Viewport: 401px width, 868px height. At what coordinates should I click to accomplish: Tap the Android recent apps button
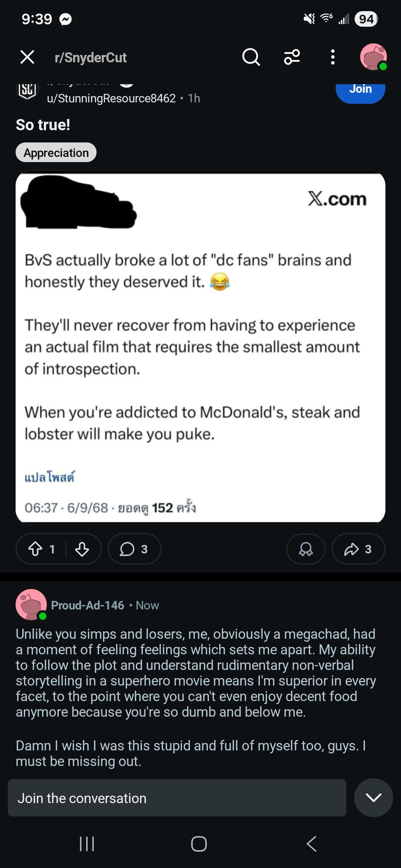[x=87, y=844]
